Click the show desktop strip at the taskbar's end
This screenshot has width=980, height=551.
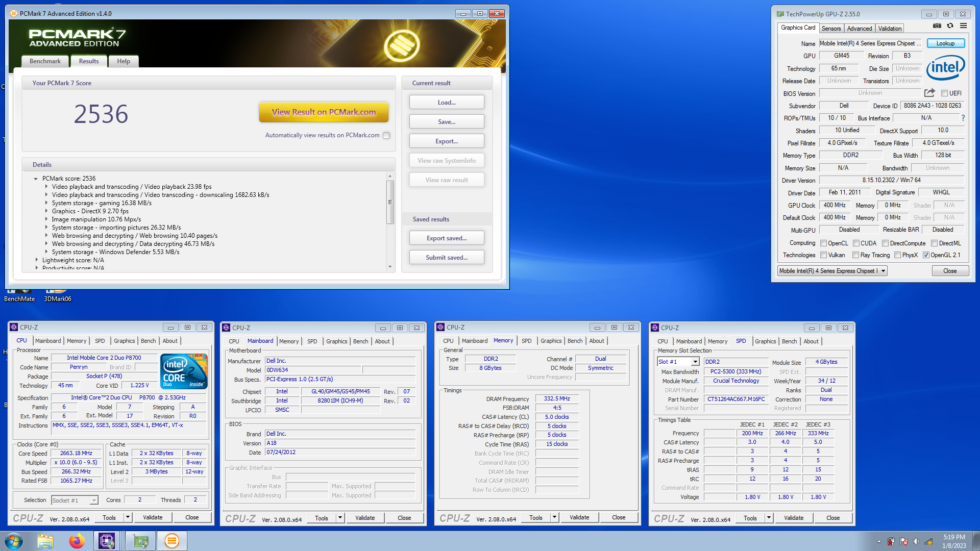click(x=976, y=541)
